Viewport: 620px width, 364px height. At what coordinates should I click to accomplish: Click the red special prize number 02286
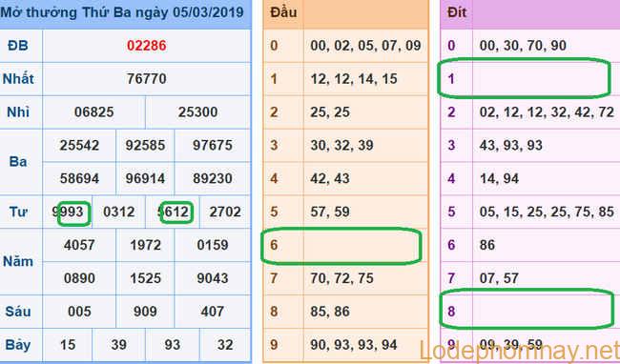147,46
